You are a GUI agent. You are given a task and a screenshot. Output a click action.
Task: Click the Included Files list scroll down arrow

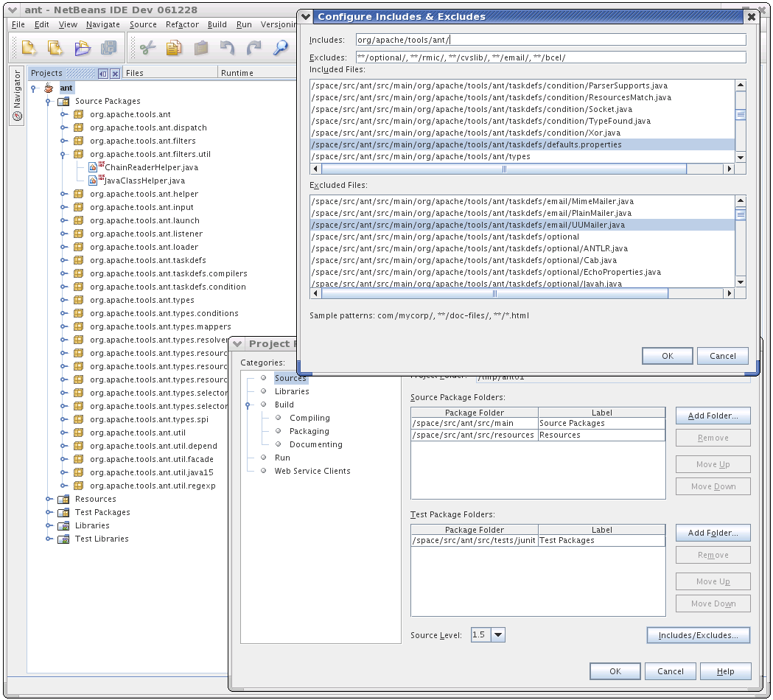[x=741, y=157]
